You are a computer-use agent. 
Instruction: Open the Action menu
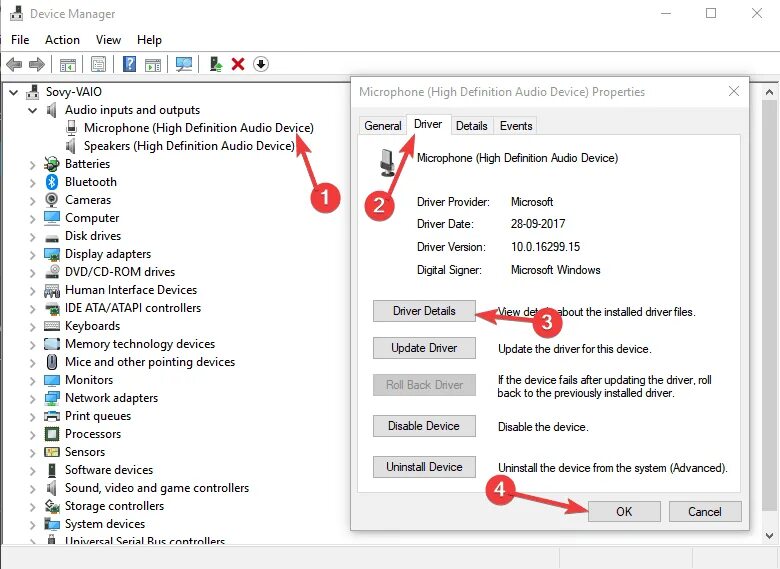62,40
